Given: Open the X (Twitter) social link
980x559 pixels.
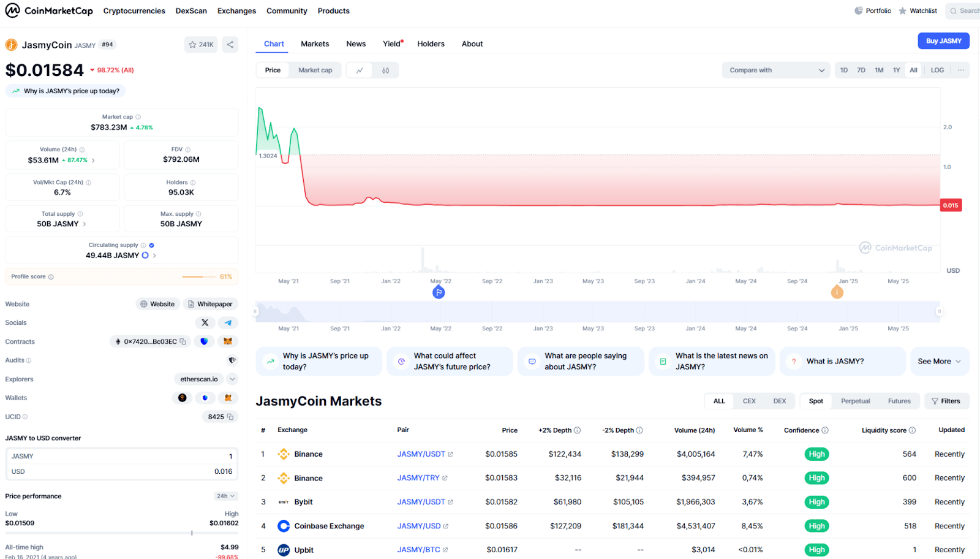Looking at the screenshot, I should click(205, 322).
